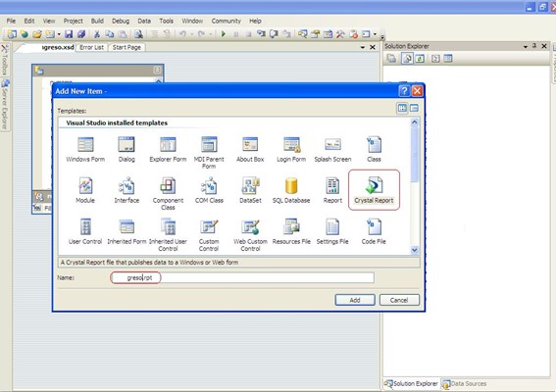The width and height of the screenshot is (556, 392).
Task: Switch to the Error List tab
Action: click(91, 47)
